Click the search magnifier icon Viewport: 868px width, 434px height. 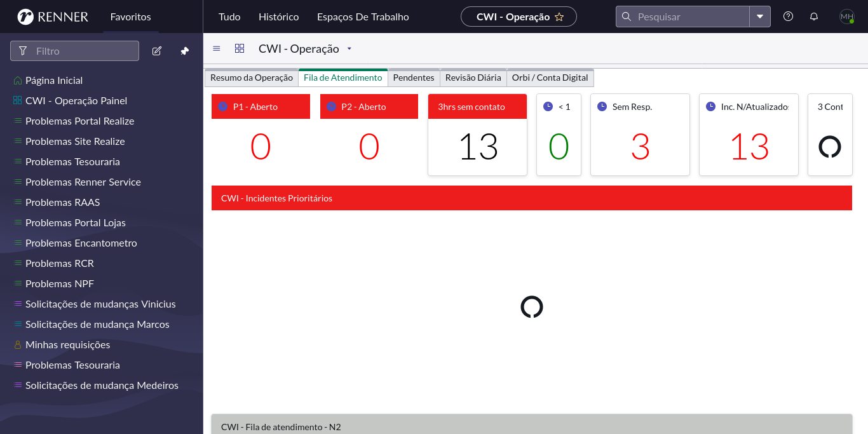click(x=627, y=17)
